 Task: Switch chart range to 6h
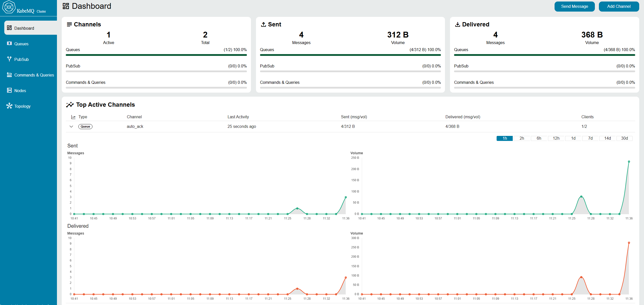point(539,138)
